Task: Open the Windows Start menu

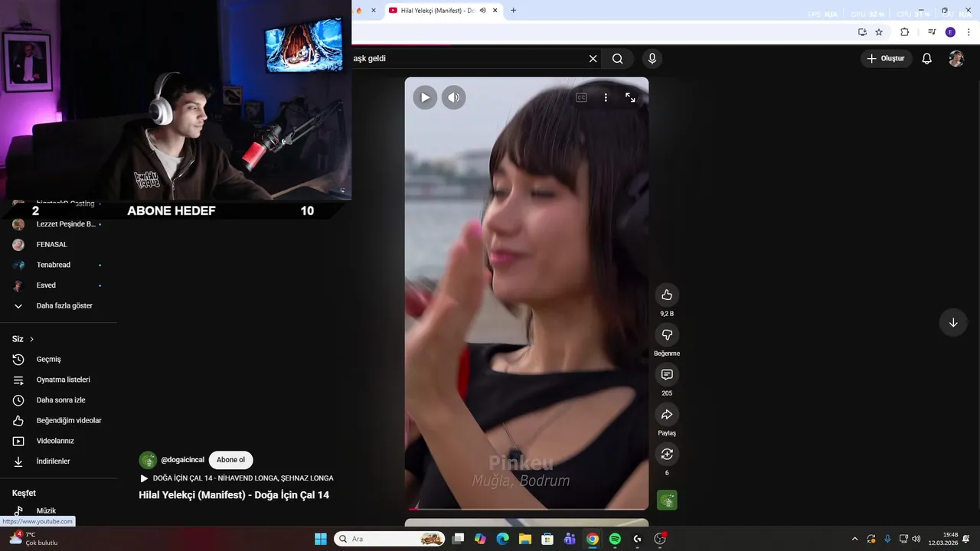Action: click(321, 539)
